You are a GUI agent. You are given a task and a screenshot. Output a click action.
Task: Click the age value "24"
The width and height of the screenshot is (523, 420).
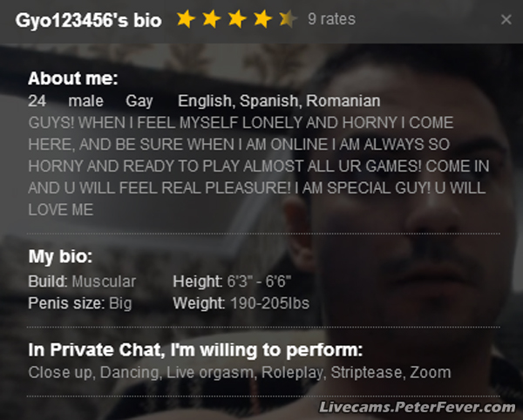click(x=37, y=102)
